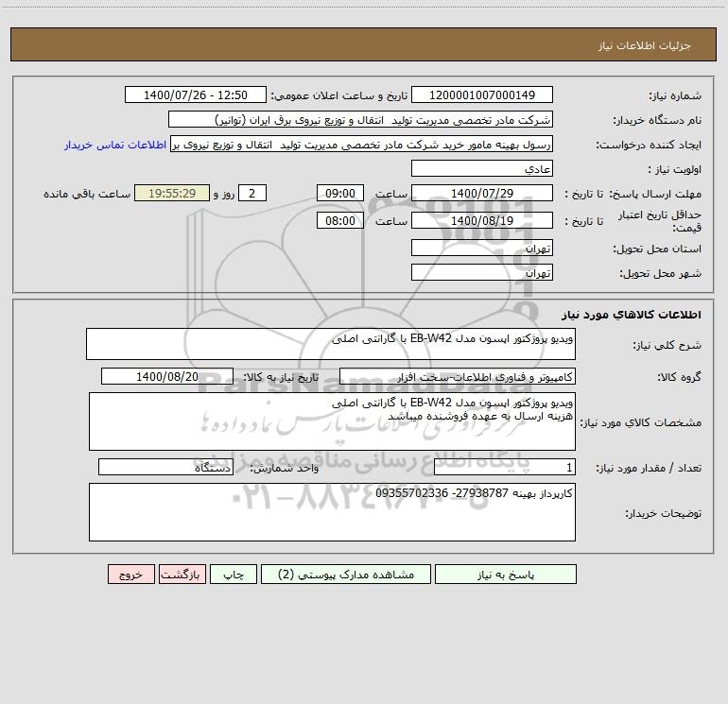Click the delivery city field تهران
The width and height of the screenshot is (728, 704).
[x=482, y=272]
